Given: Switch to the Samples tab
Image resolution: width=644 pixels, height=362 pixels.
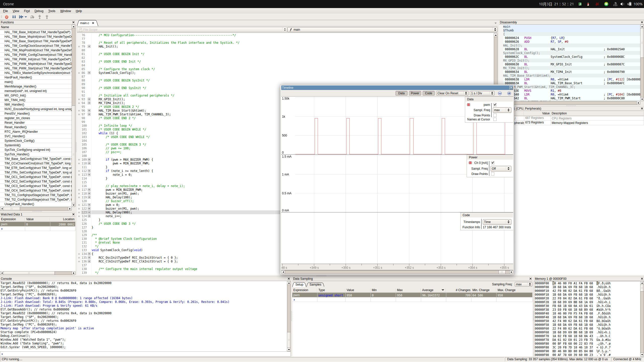Looking at the screenshot, I should (315, 285).
